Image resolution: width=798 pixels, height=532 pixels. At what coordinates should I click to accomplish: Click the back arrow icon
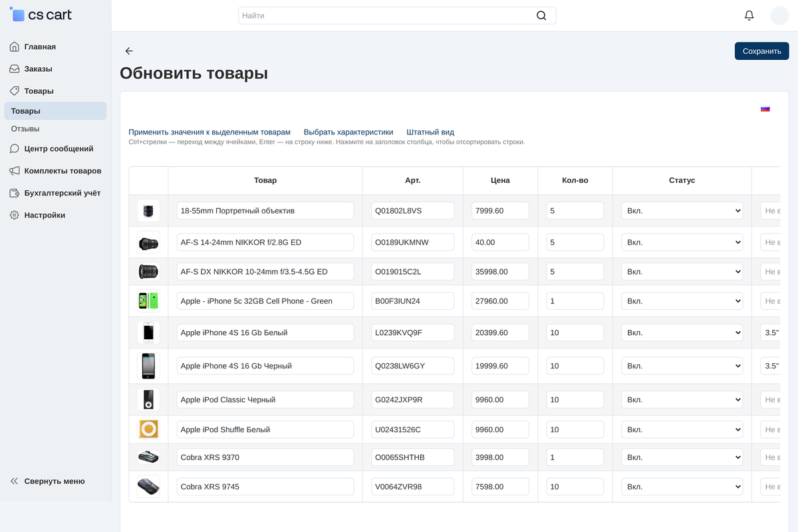(129, 51)
